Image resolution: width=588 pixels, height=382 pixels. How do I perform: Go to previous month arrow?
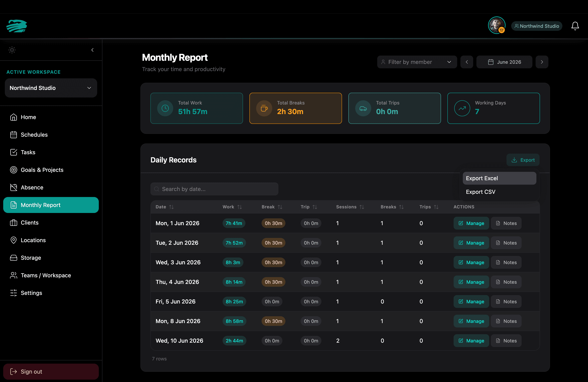[x=467, y=62]
